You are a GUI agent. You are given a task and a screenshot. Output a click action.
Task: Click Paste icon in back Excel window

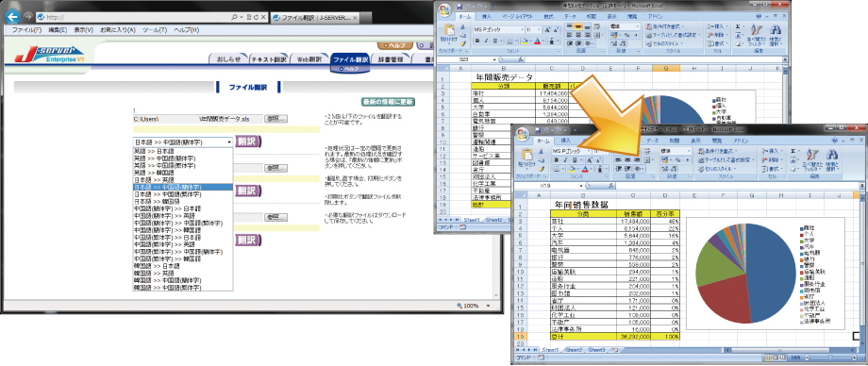point(449,31)
